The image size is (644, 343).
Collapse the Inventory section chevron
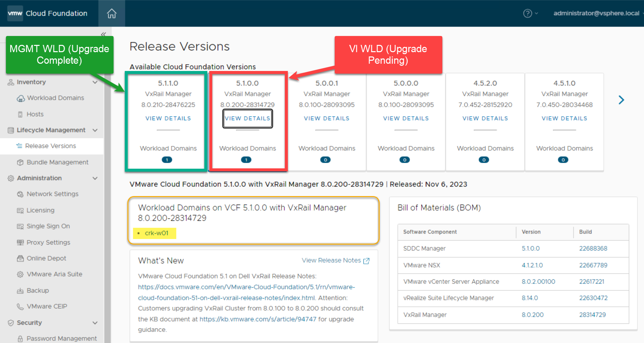(95, 82)
